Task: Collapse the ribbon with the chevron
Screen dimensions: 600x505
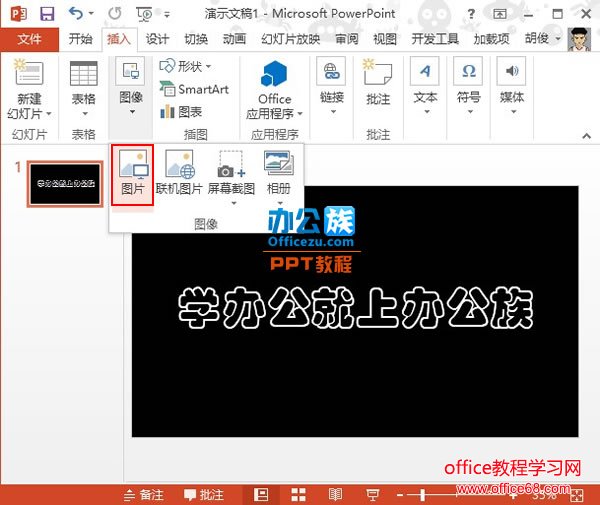Action: pos(586,136)
